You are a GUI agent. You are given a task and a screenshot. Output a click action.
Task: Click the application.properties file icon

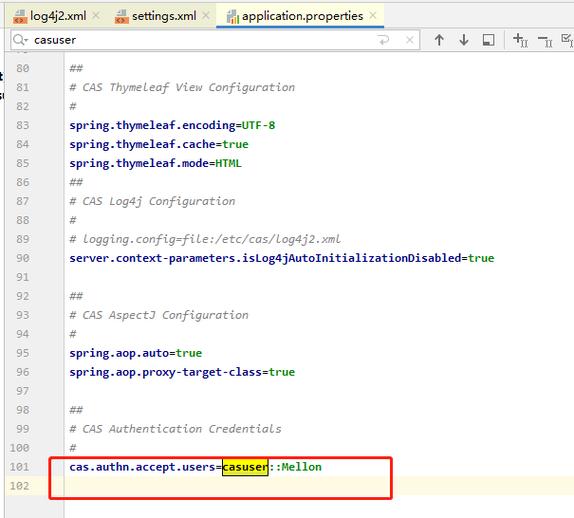click(x=232, y=17)
